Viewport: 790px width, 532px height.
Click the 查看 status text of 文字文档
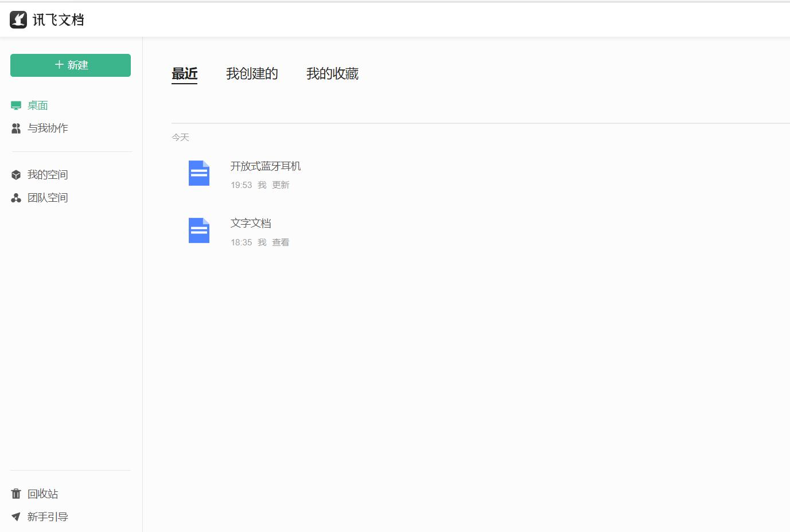281,242
